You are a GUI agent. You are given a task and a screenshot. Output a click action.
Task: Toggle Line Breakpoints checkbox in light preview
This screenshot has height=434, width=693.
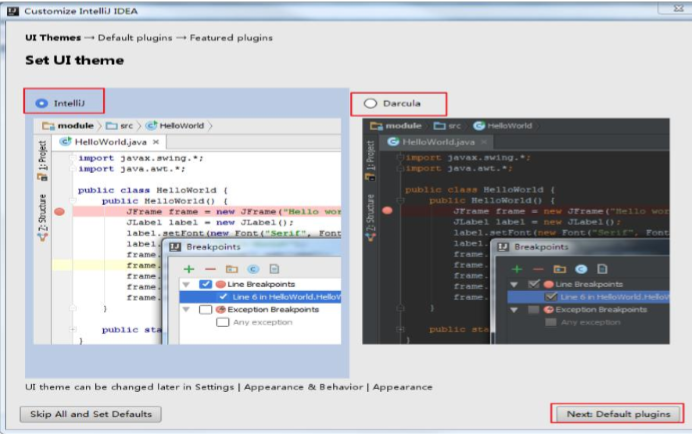205,284
